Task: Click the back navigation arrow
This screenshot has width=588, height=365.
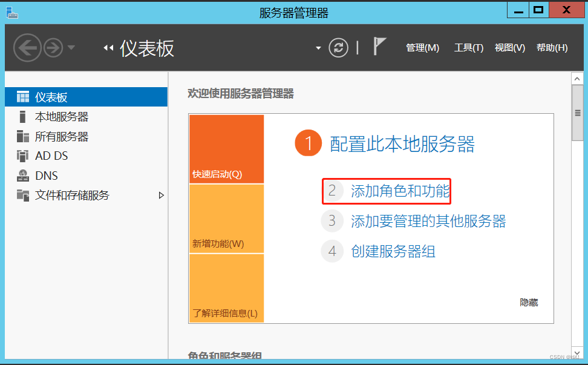Action: coord(27,47)
